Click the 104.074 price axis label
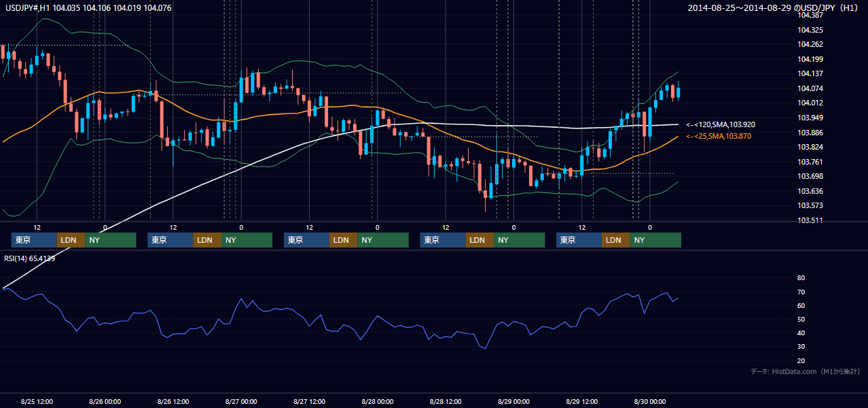Viewport: 868px width, 408px height. coord(810,88)
